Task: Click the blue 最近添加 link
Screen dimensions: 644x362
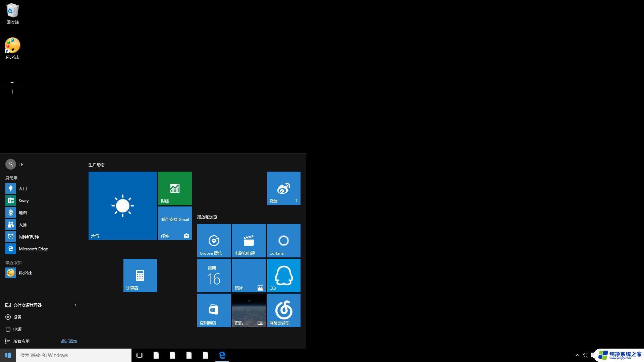Action: [69, 341]
